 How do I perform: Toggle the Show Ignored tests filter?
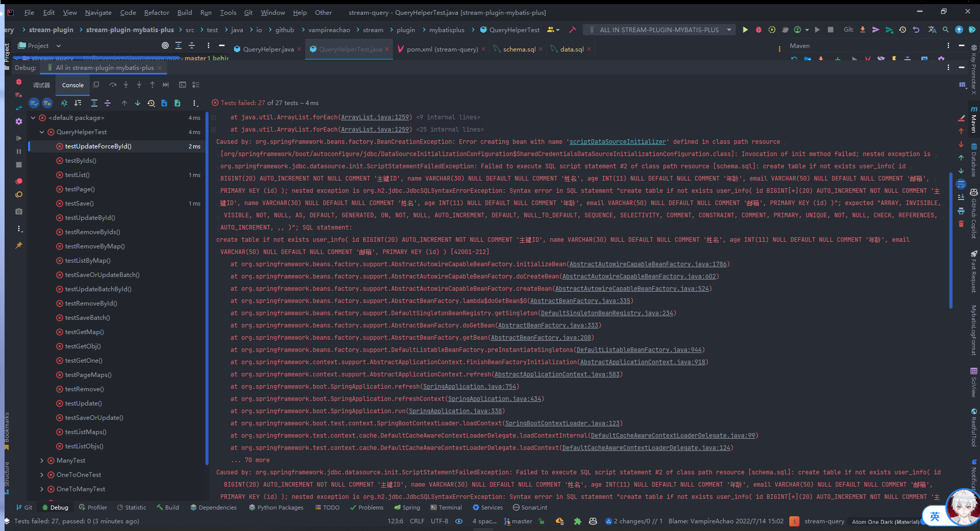click(x=47, y=103)
